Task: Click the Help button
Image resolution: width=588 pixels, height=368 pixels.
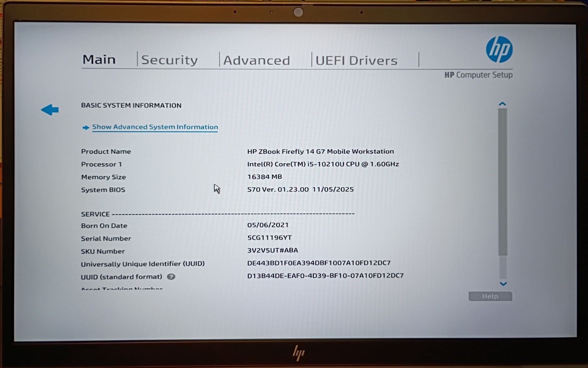Action: [490, 296]
